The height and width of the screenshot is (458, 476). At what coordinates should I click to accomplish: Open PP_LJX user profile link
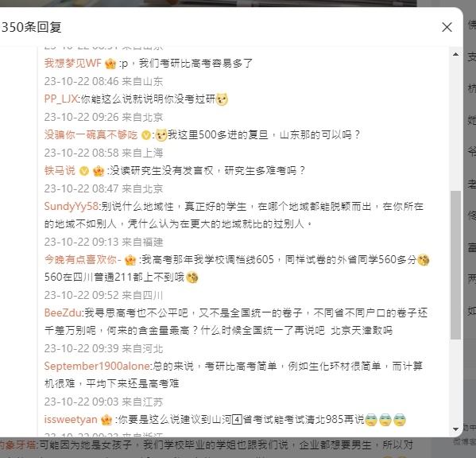click(61, 99)
